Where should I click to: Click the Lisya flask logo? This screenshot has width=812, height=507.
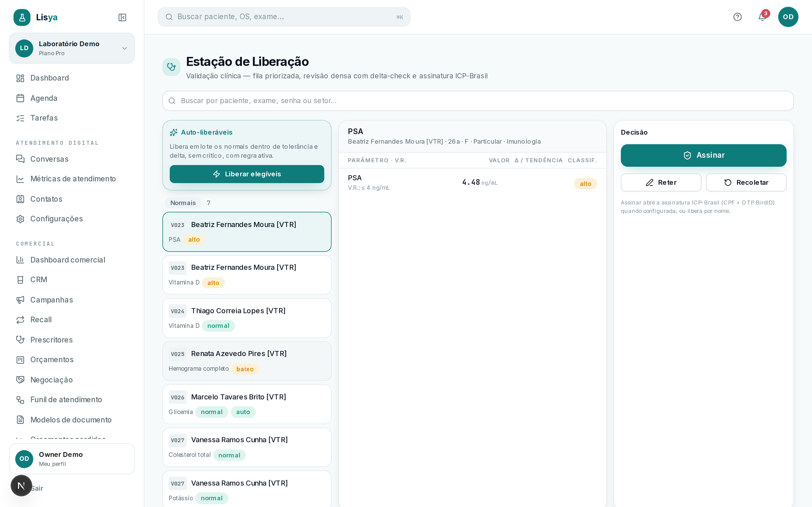22,17
